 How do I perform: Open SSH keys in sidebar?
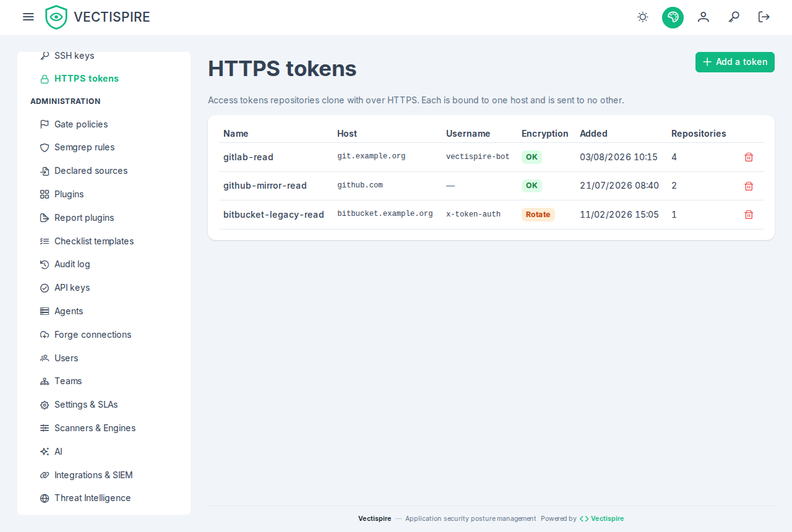104,56
